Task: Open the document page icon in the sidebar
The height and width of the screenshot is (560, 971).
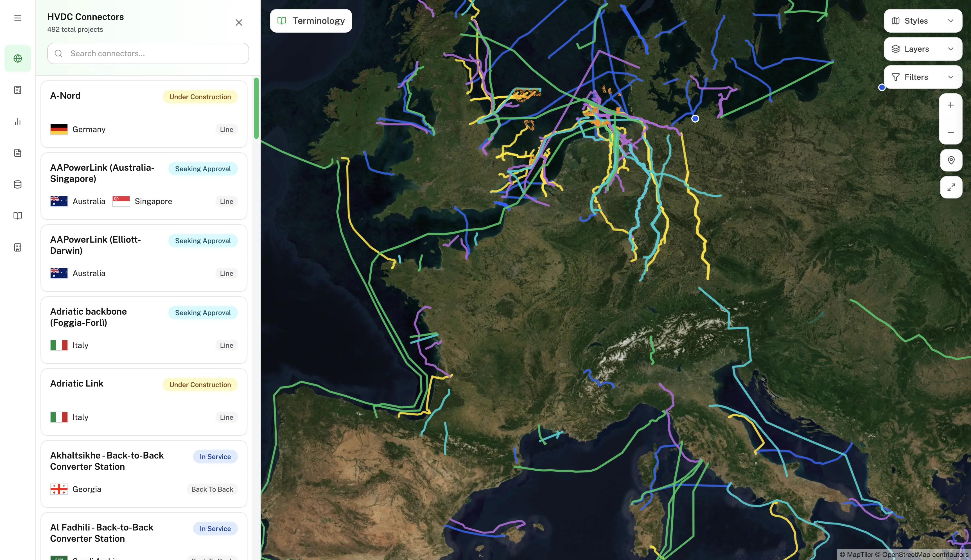Action: (18, 153)
